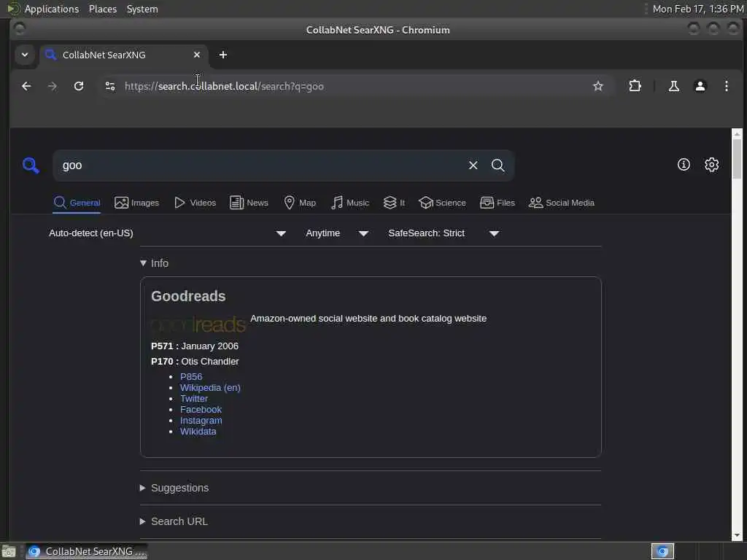747x560 pixels.
Task: Open the Anytime time range dropdown
Action: 337,233
